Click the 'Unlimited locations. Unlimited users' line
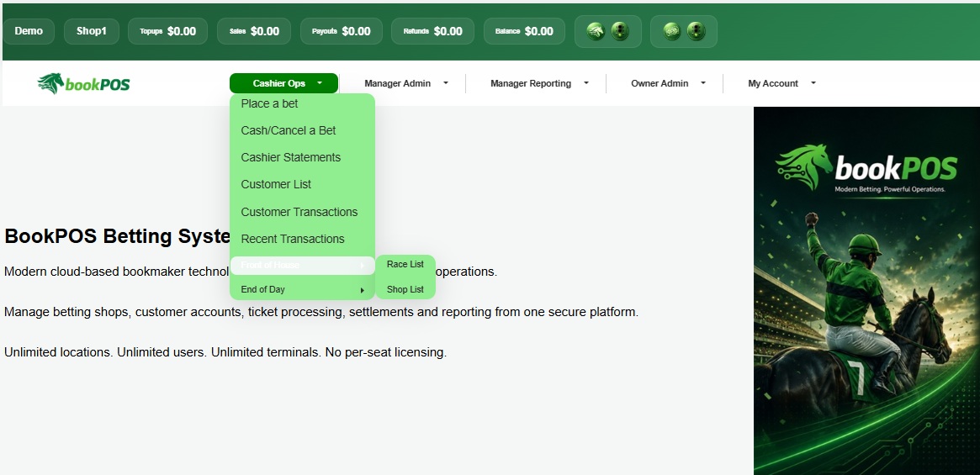 click(225, 352)
